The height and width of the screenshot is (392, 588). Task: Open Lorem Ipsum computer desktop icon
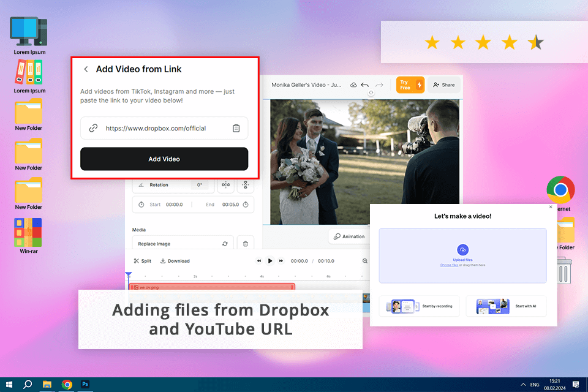pos(29,36)
